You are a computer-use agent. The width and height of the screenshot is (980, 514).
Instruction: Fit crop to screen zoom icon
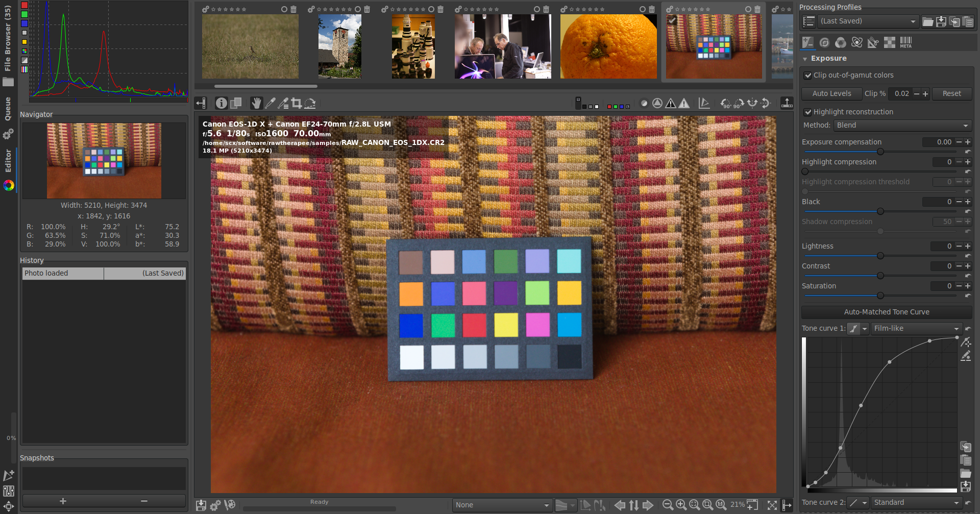coord(707,505)
